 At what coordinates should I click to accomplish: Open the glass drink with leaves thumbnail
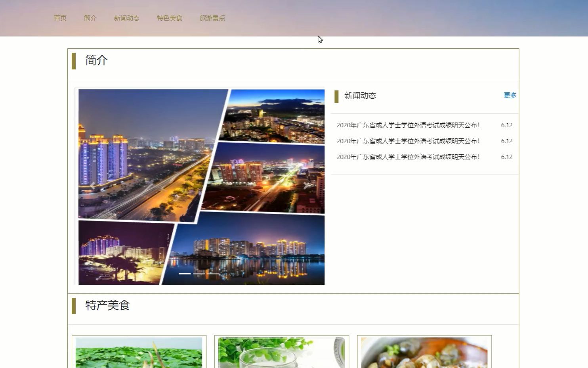pos(281,353)
